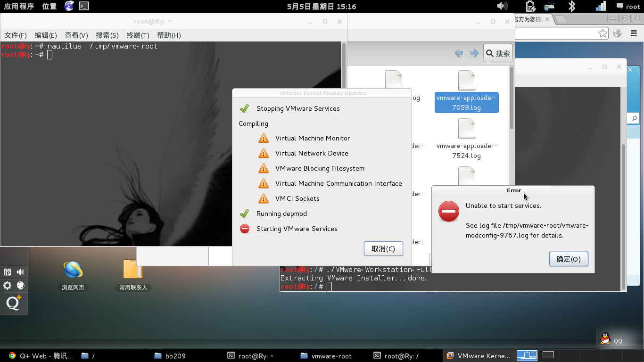Click the QQ penguin icon on the desktop
644x362 pixels.
pos(605,338)
